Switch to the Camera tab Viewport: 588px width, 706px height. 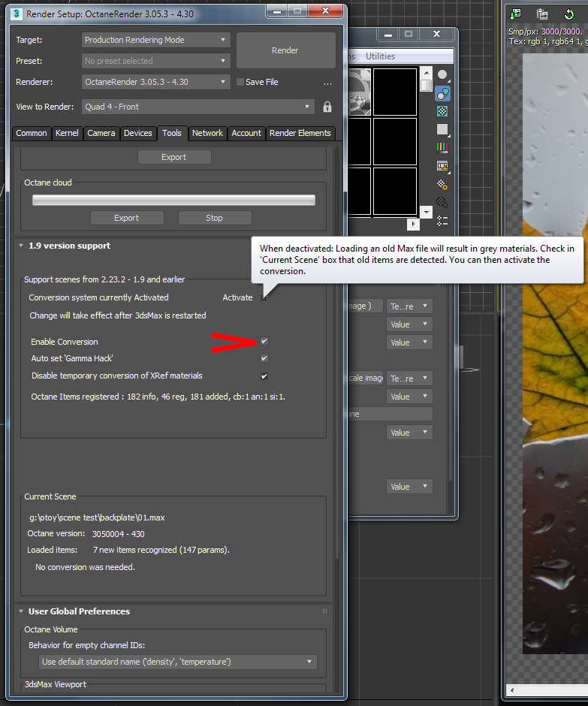[x=101, y=133]
